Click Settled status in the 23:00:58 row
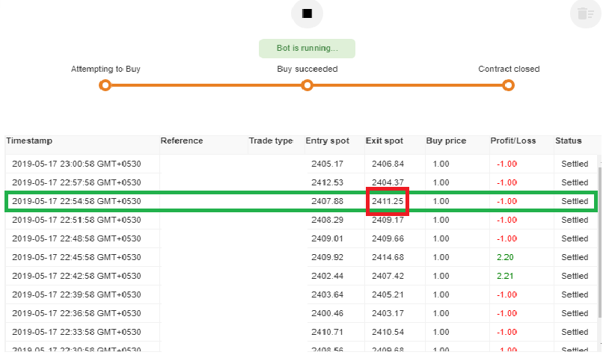This screenshot has width=612, height=364. (575, 164)
